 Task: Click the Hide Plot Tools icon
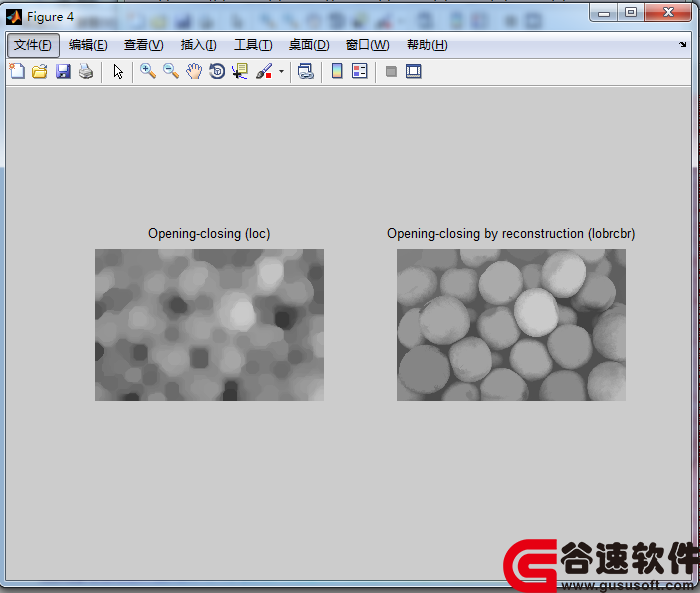click(x=391, y=71)
